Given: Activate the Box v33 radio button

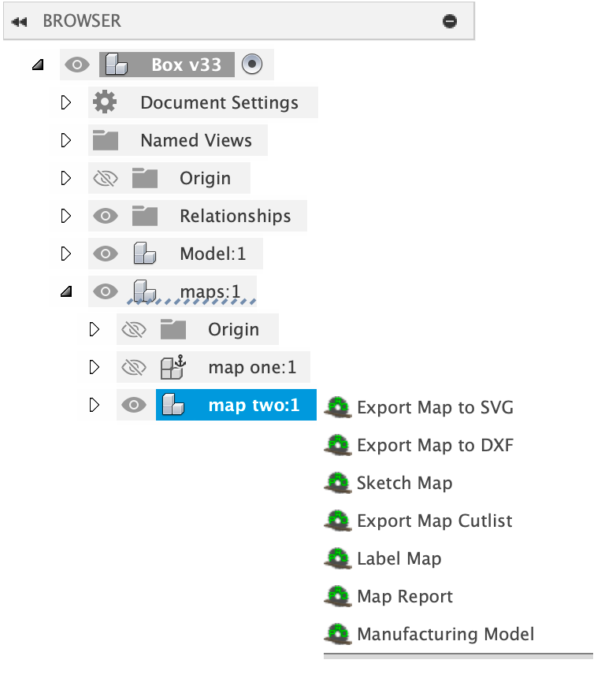Looking at the screenshot, I should [x=251, y=65].
